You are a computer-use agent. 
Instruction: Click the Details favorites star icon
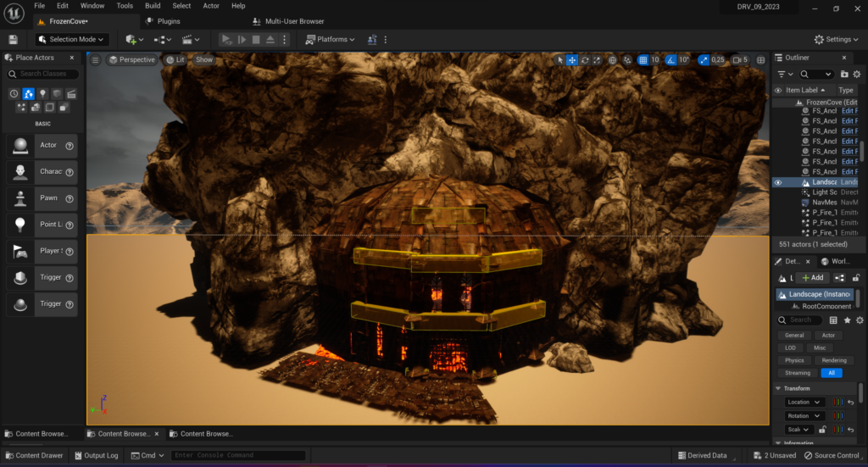846,320
